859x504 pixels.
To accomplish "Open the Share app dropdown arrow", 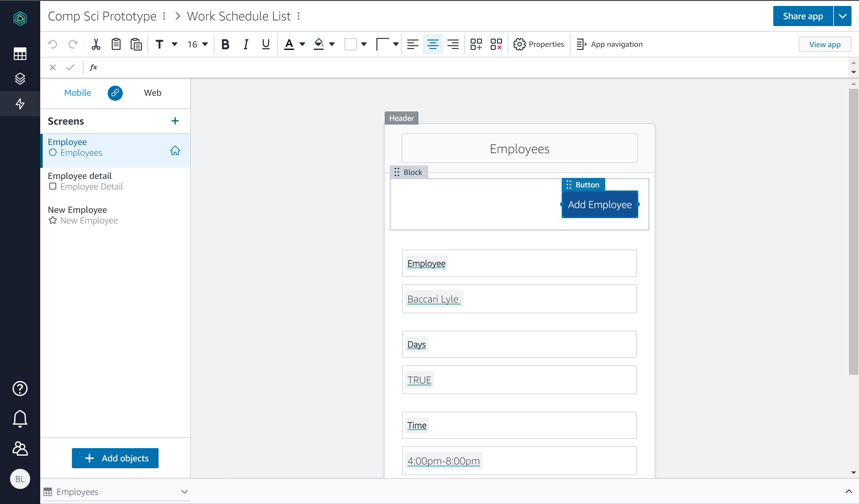I will pos(842,16).
